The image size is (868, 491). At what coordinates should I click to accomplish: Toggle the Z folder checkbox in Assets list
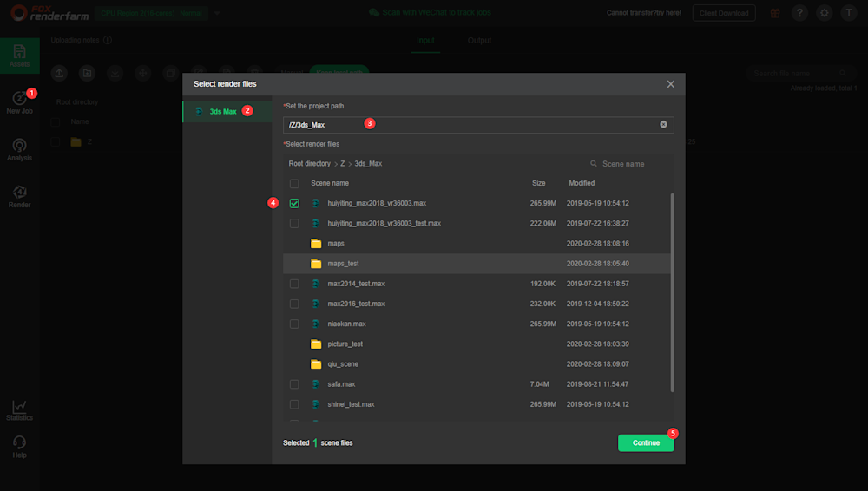coord(56,141)
